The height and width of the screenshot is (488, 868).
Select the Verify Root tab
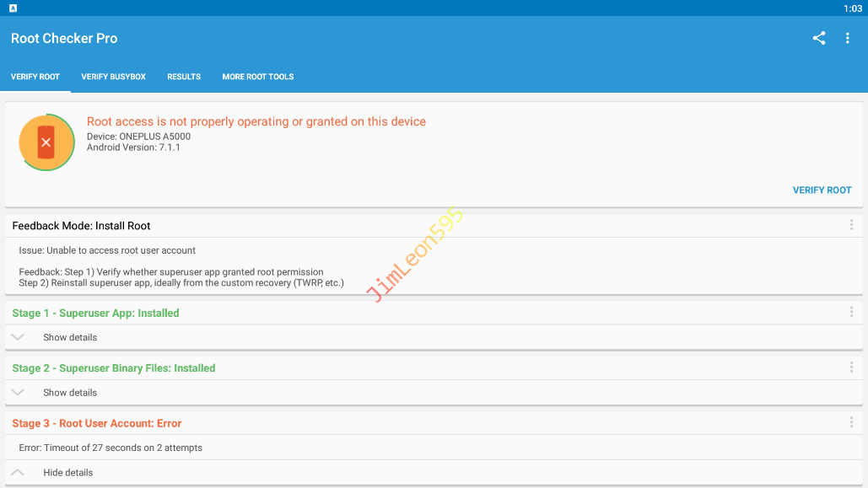(35, 77)
